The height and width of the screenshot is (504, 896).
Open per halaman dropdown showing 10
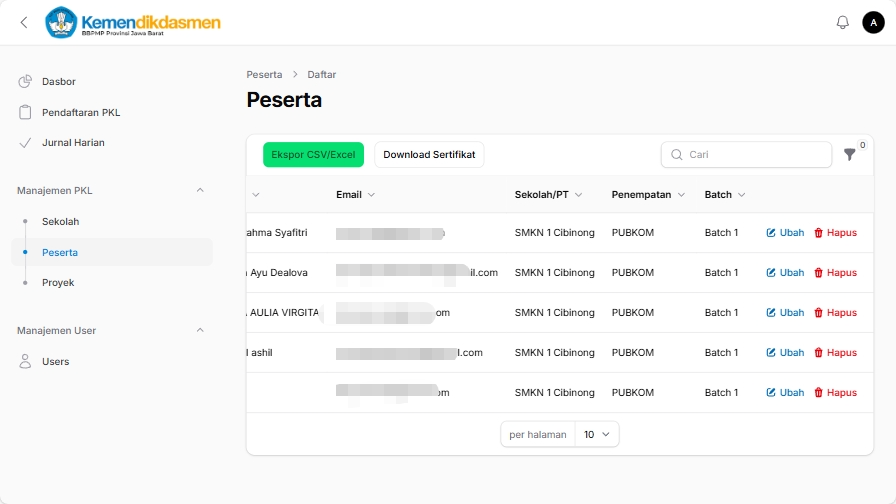[x=597, y=434]
